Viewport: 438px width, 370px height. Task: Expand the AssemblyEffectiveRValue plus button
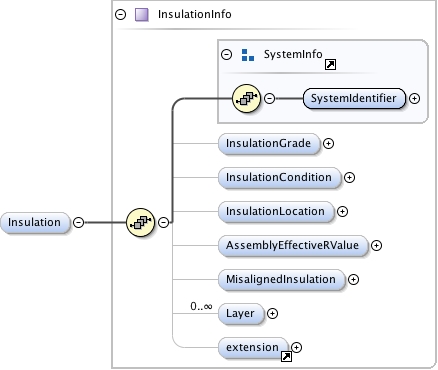pos(376,245)
